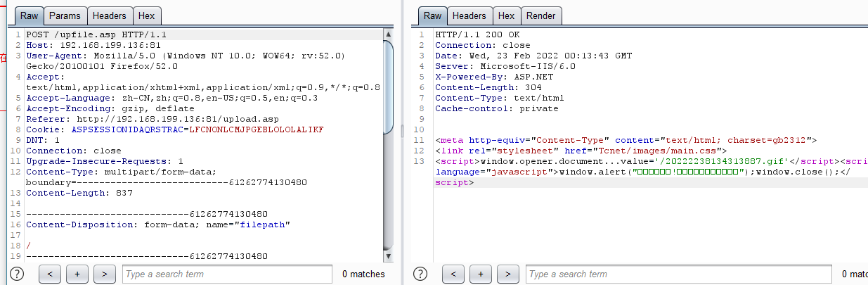Go to previous match in response search
This screenshot has width=868, height=285.
[x=453, y=274]
